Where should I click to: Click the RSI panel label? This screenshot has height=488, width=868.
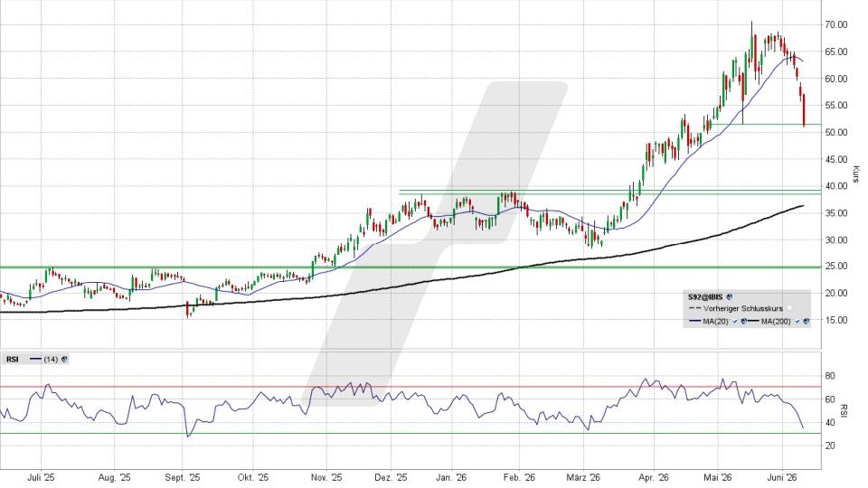click(x=12, y=359)
